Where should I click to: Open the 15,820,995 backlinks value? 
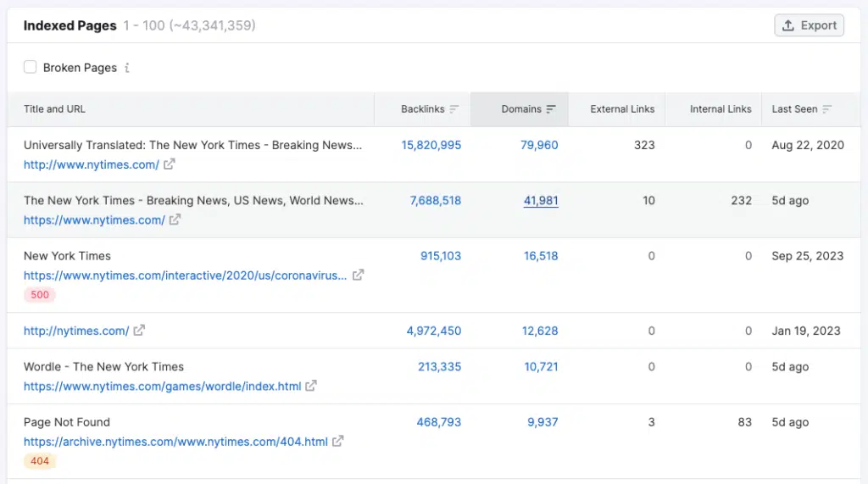[431, 145]
